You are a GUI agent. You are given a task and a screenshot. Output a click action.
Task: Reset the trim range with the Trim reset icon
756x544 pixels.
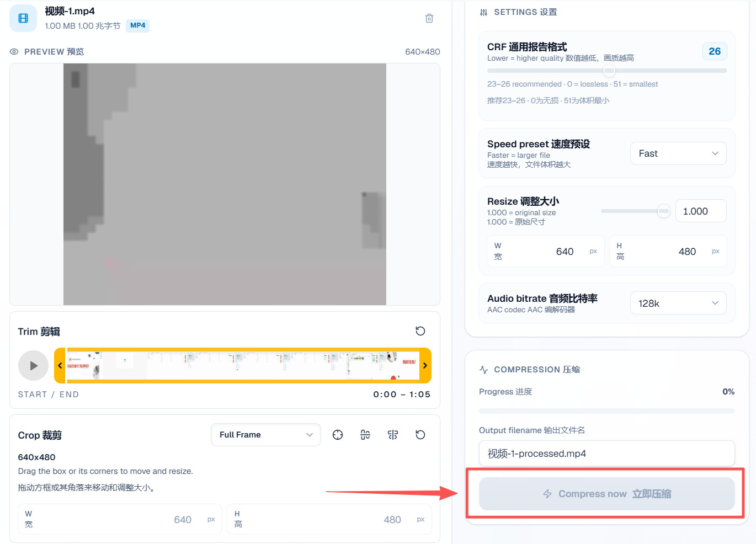point(420,331)
